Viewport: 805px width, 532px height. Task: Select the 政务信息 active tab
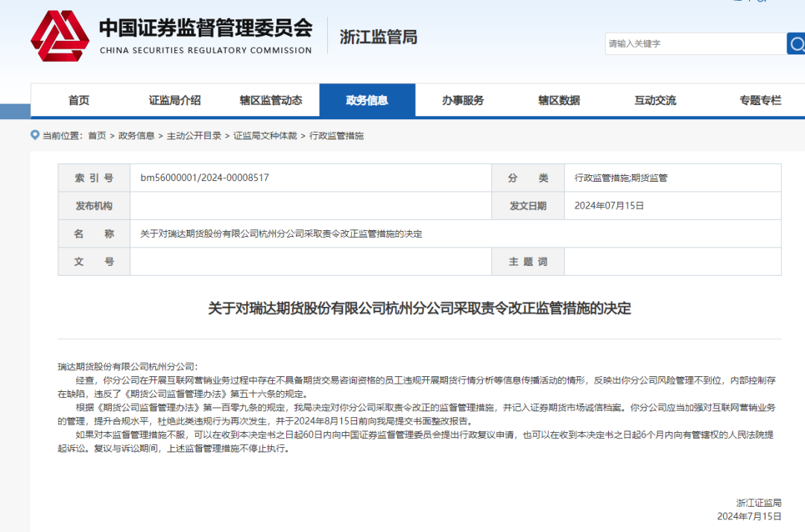pyautogui.click(x=367, y=101)
